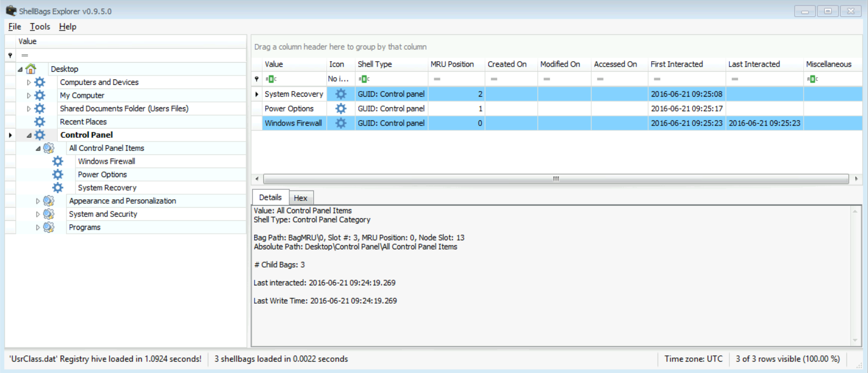Click the horizontal scrollbar thumb in grid
This screenshot has height=373, width=868.
555,179
